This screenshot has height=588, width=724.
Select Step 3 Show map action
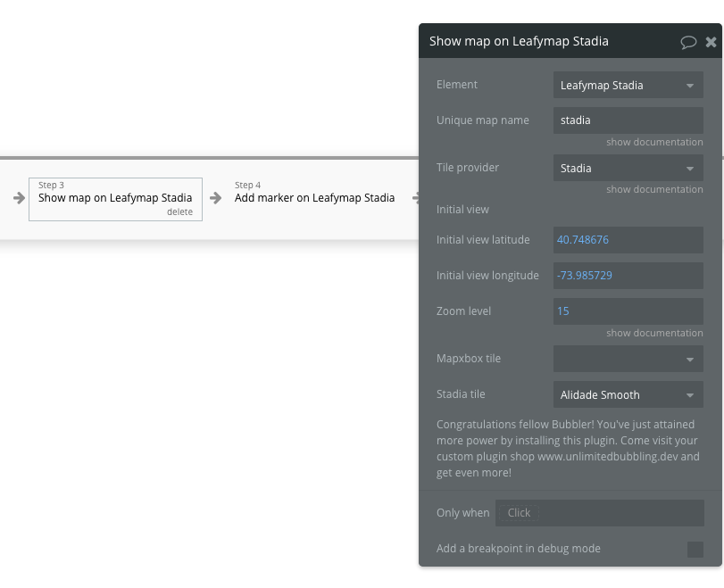[x=115, y=198]
